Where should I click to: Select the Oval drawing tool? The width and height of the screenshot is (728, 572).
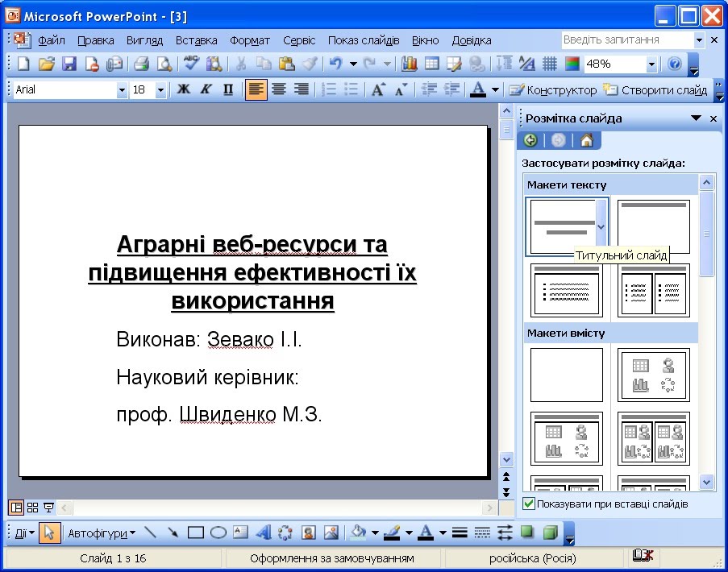(218, 533)
